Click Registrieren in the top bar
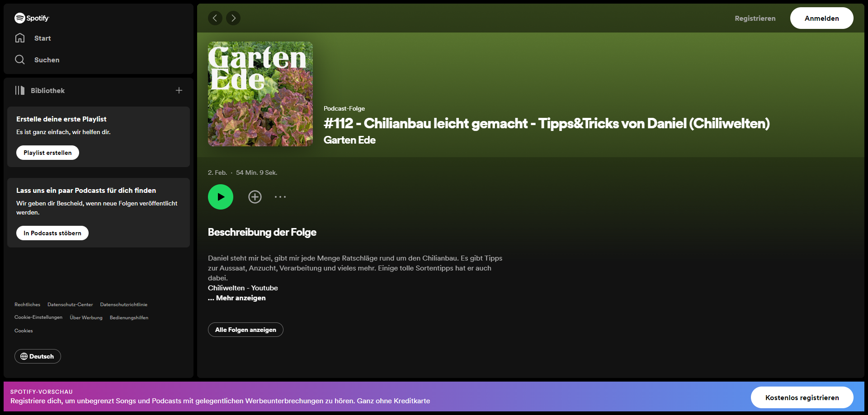868x415 pixels. 755,18
